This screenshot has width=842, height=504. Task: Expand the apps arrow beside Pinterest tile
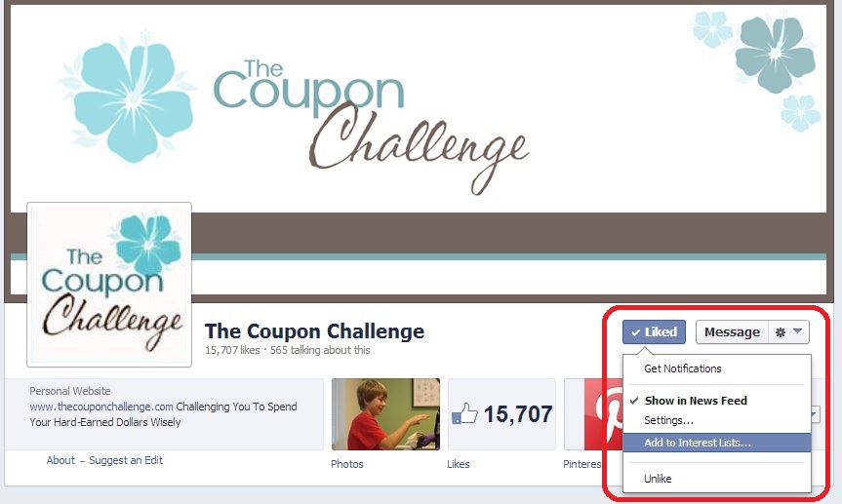coord(815,414)
